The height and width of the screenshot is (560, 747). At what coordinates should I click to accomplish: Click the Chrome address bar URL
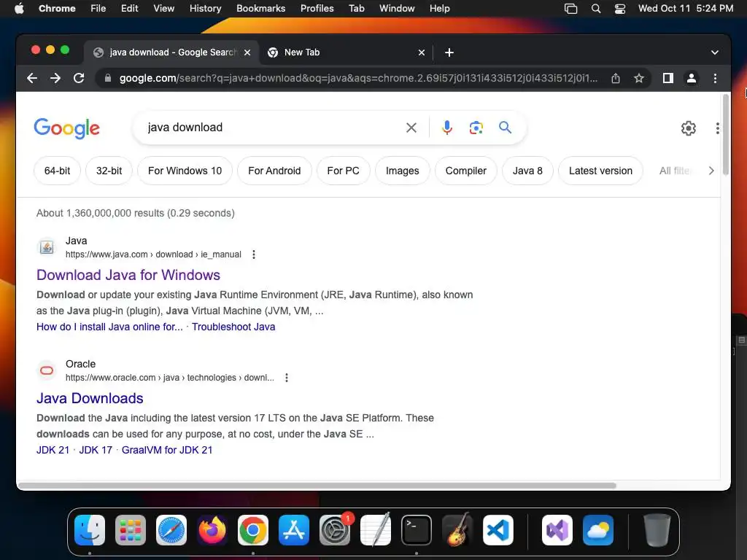point(358,78)
